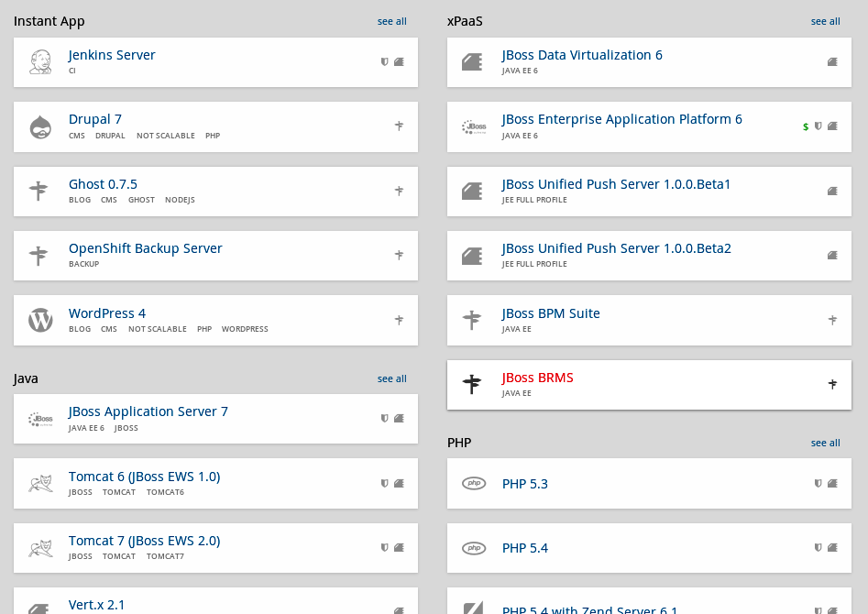Click the quickstart signpost icon right of Ghost 0.7.5
Image resolution: width=868 pixels, height=614 pixels.
click(399, 191)
